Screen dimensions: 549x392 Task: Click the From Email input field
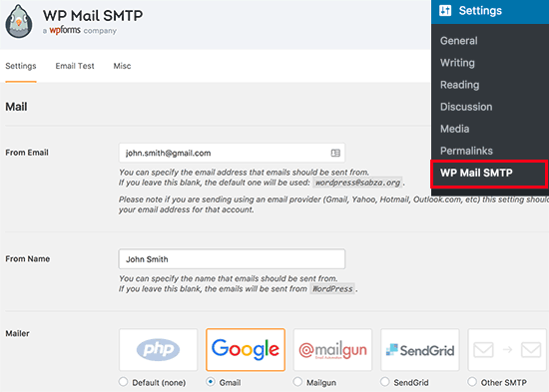click(232, 153)
